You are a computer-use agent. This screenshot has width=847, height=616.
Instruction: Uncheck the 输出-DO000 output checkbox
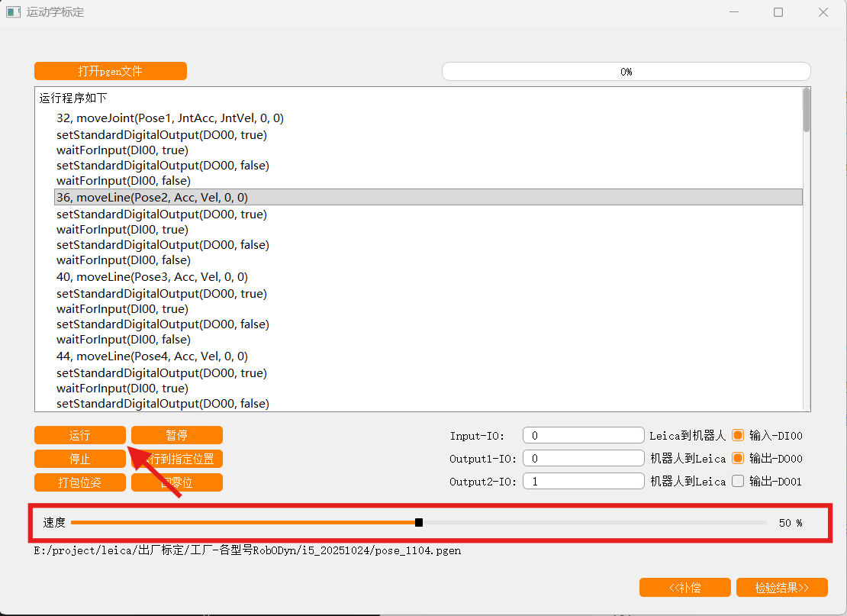737,458
